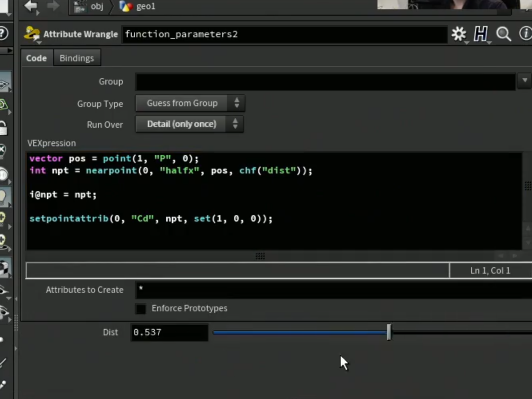This screenshot has width=532, height=399.
Task: Click the question mark help icon
Action: (3, 33)
